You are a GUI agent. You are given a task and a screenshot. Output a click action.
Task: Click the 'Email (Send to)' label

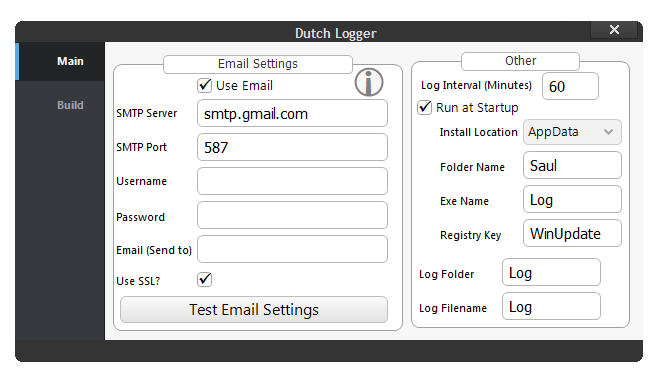(154, 250)
